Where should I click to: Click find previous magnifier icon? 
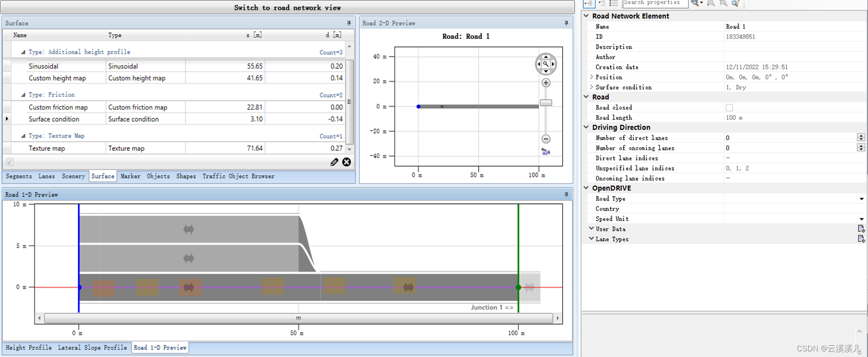(723, 3)
